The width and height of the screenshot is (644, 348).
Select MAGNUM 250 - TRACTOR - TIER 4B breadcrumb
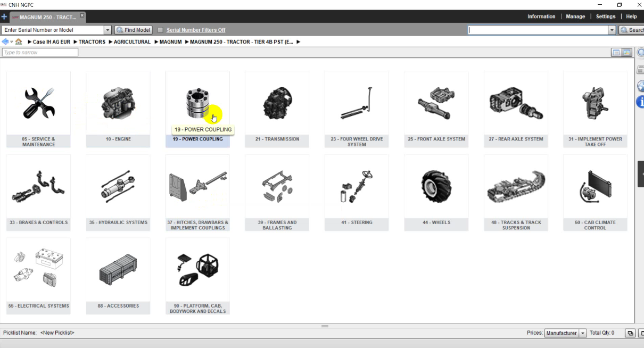point(242,42)
